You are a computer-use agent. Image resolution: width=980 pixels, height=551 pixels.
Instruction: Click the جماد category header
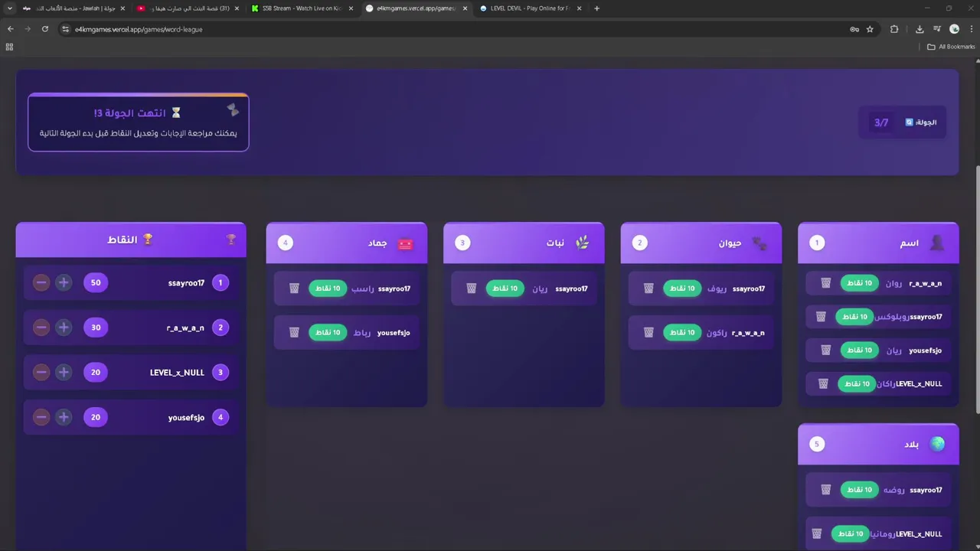(347, 243)
